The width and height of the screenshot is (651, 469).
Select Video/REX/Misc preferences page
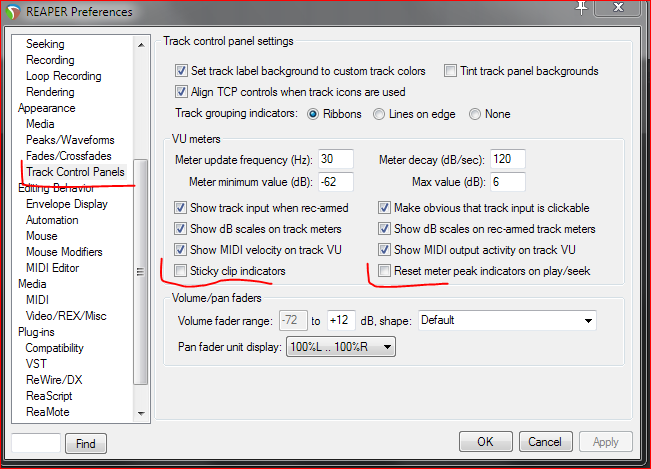click(66, 316)
